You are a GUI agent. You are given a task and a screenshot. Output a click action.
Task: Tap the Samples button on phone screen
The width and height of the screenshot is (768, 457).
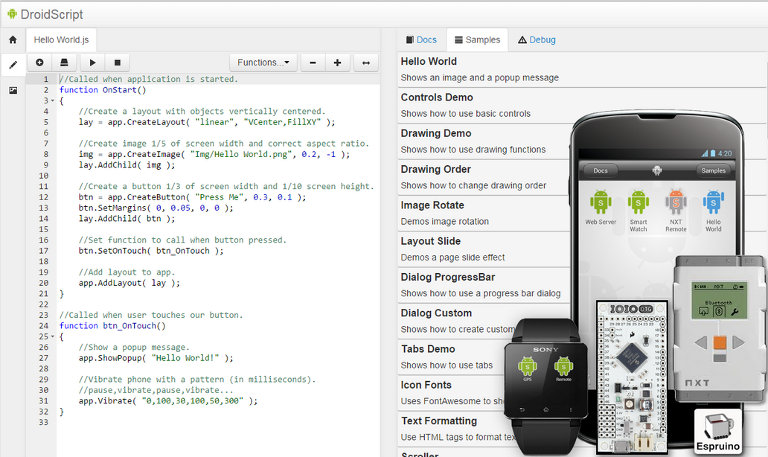coord(713,170)
